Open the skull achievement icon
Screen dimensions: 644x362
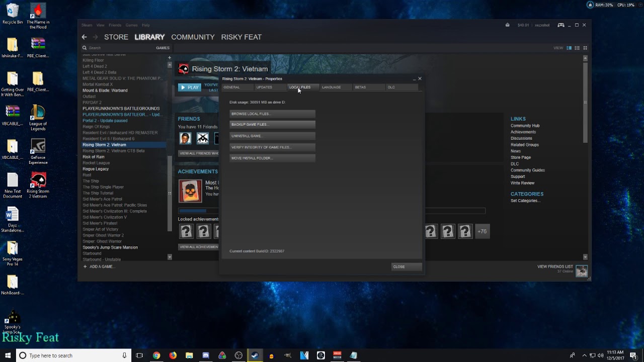tap(190, 191)
